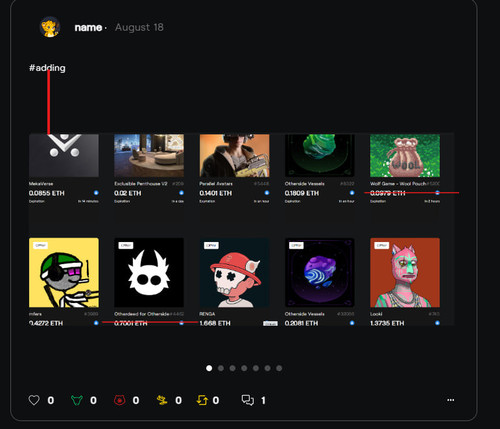
Task: Click the comment count number 1
Action: [263, 400]
